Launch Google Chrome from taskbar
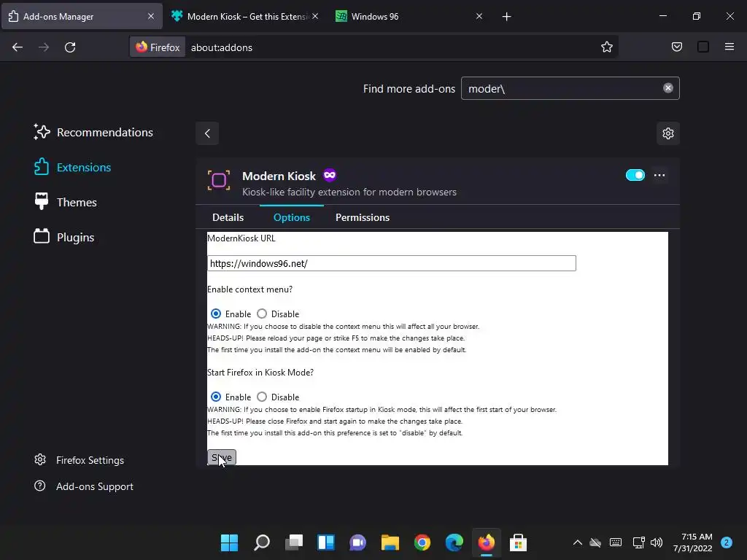 422,542
